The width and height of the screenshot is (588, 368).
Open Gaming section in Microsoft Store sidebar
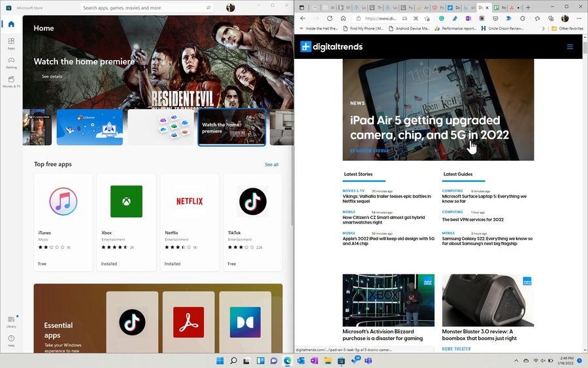[11, 62]
